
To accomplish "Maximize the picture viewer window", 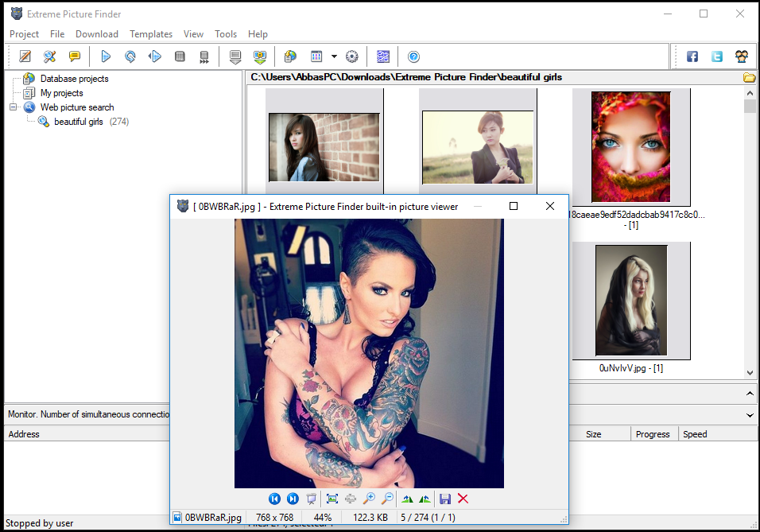I will coord(514,206).
